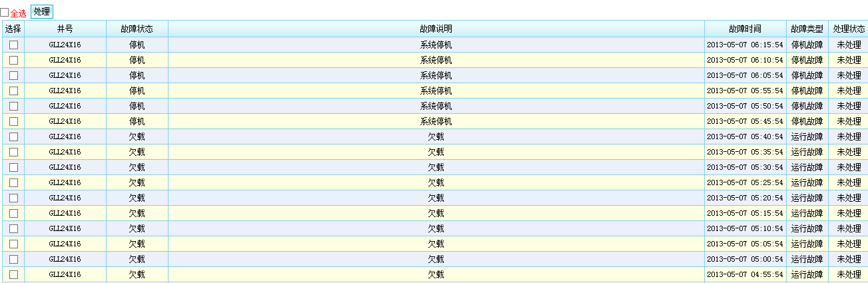The image size is (868, 283).
Task: Check the row with time 06:15:54
Action: (x=13, y=45)
